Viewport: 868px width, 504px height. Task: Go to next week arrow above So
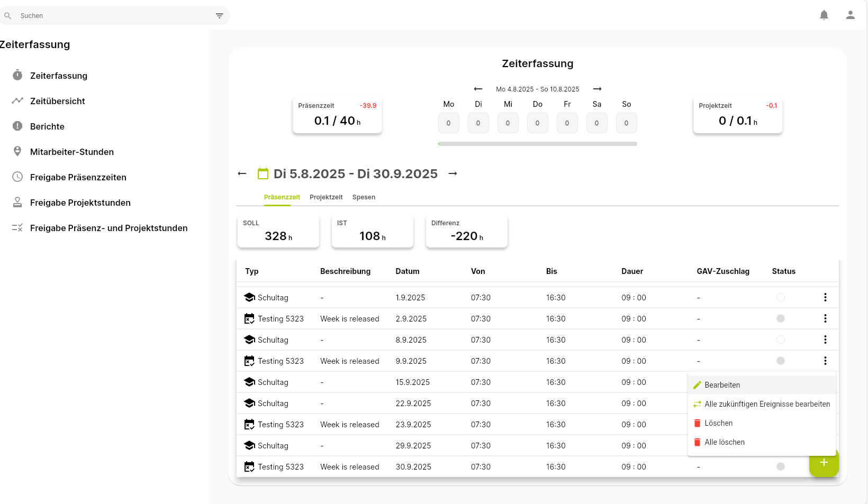tap(598, 89)
